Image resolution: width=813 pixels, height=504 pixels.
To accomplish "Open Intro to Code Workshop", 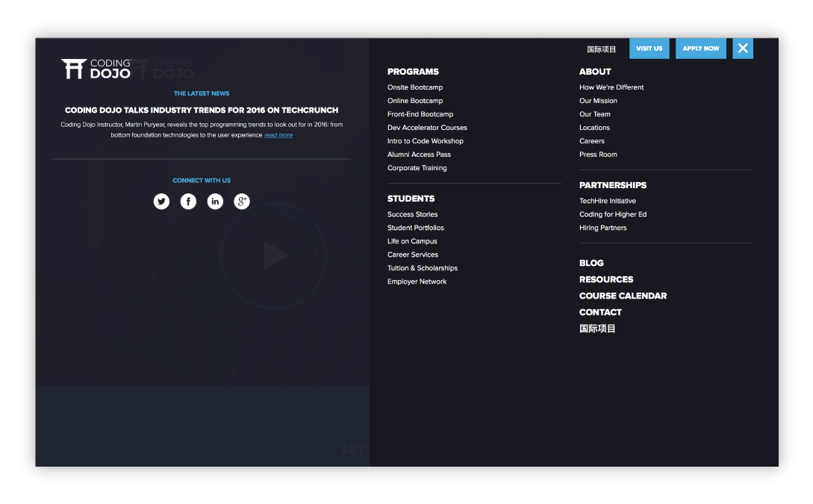I will click(x=426, y=141).
